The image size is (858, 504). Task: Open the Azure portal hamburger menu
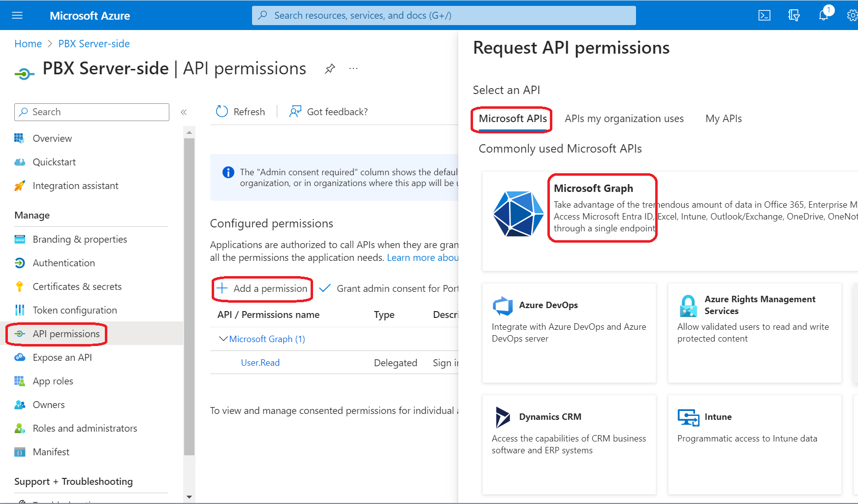click(17, 15)
